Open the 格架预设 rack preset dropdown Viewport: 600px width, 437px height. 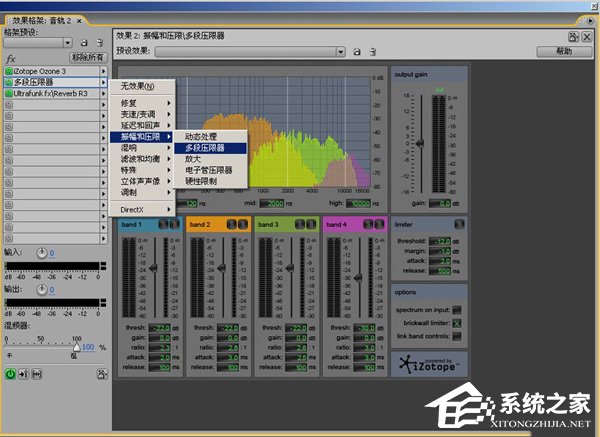point(68,43)
